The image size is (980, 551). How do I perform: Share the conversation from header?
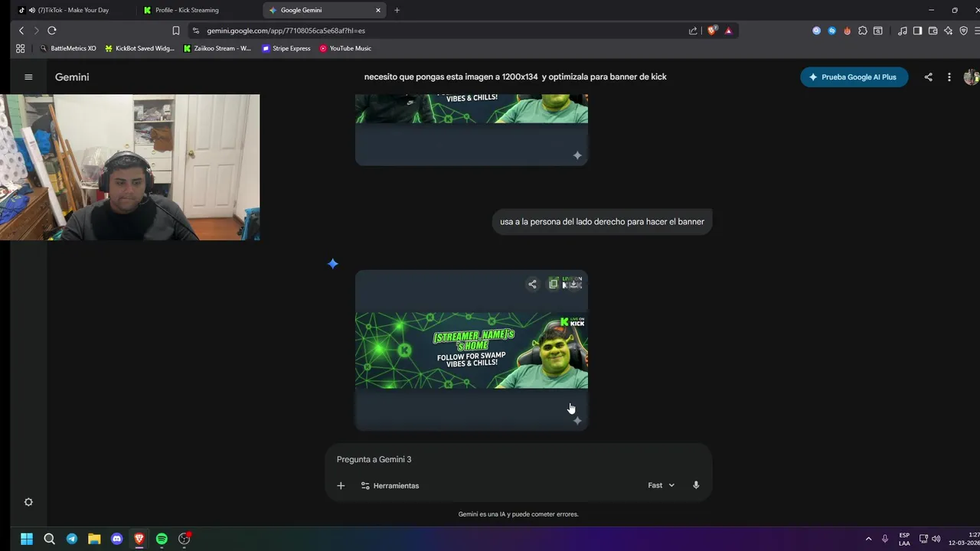tap(928, 77)
